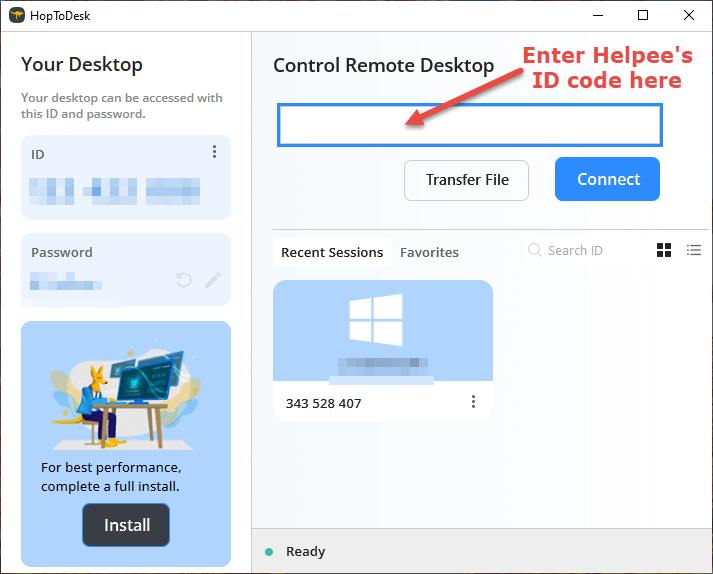
Task: Click the search magnifier icon
Action: [x=534, y=250]
